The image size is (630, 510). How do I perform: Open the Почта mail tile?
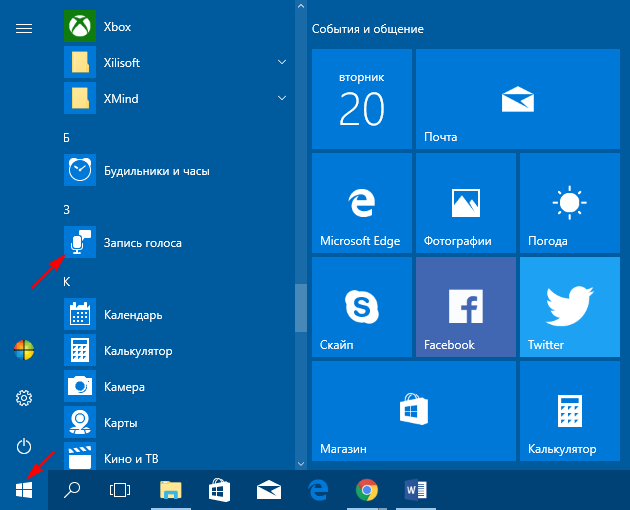point(517,99)
